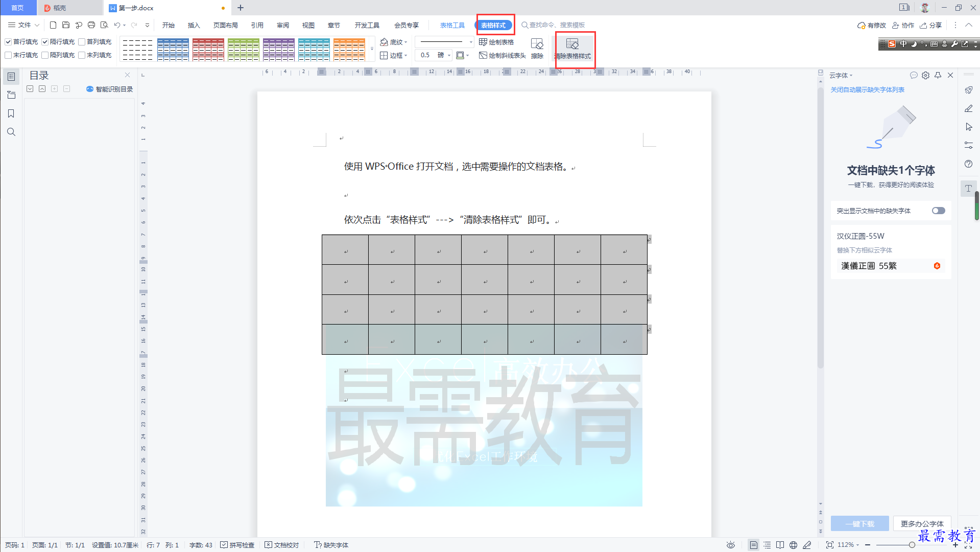Enable the 末行填充 checkbox
This screenshot has height=552, width=980.
pos(8,55)
